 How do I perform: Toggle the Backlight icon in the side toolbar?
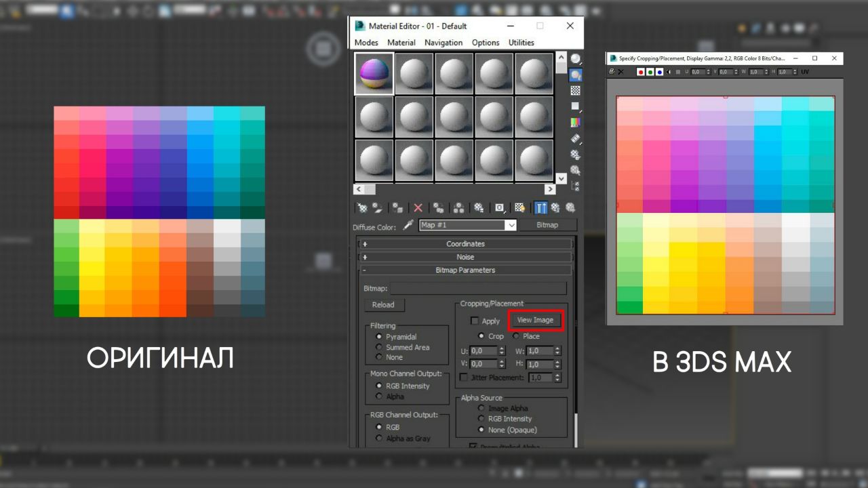576,75
